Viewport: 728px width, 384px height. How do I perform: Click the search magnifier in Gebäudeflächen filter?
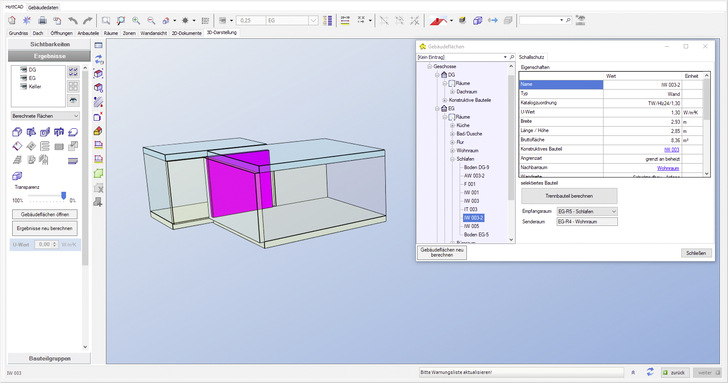click(512, 57)
